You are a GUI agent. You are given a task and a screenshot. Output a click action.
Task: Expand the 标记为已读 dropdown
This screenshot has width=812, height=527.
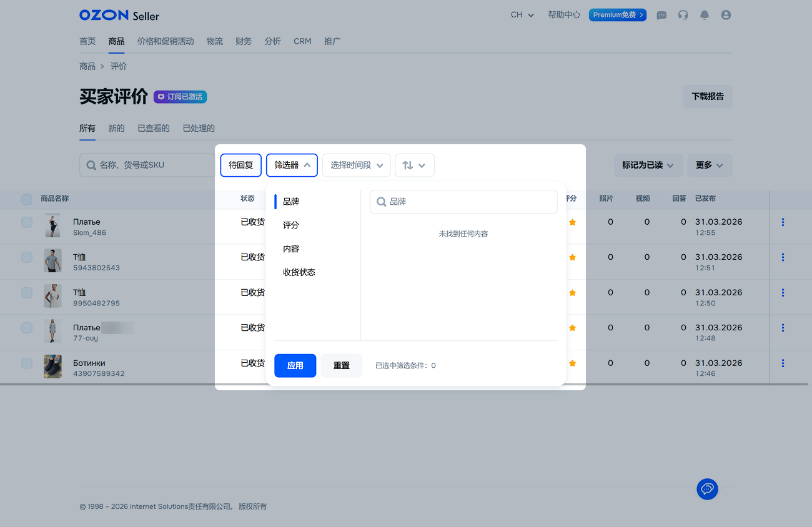[648, 165]
